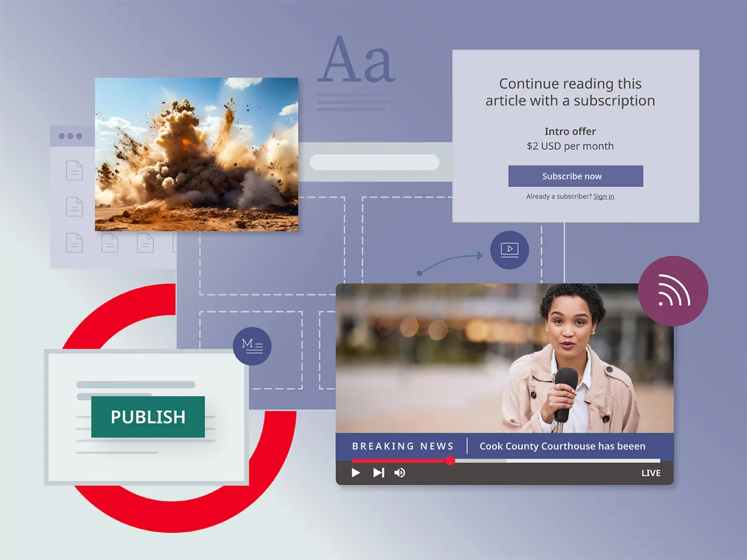747x560 pixels.
Task: Hit the green PUBLISH button
Action: click(x=147, y=416)
